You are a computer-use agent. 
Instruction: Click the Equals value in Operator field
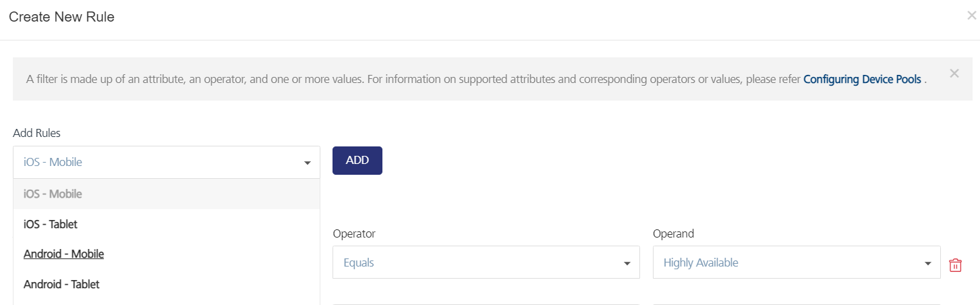(x=359, y=263)
